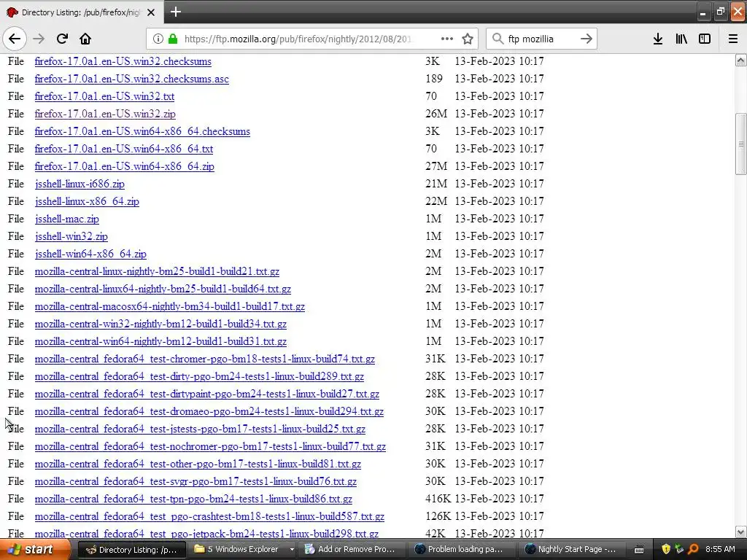Open firefox-17.0a1.en-US.win32.checksums.asc link

click(x=131, y=79)
